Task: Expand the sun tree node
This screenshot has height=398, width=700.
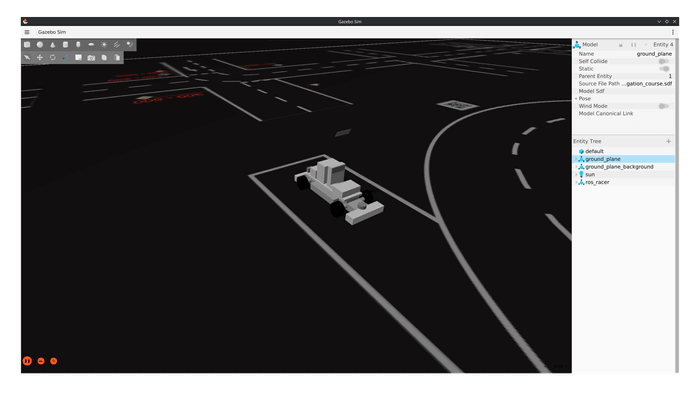Action: coord(576,174)
